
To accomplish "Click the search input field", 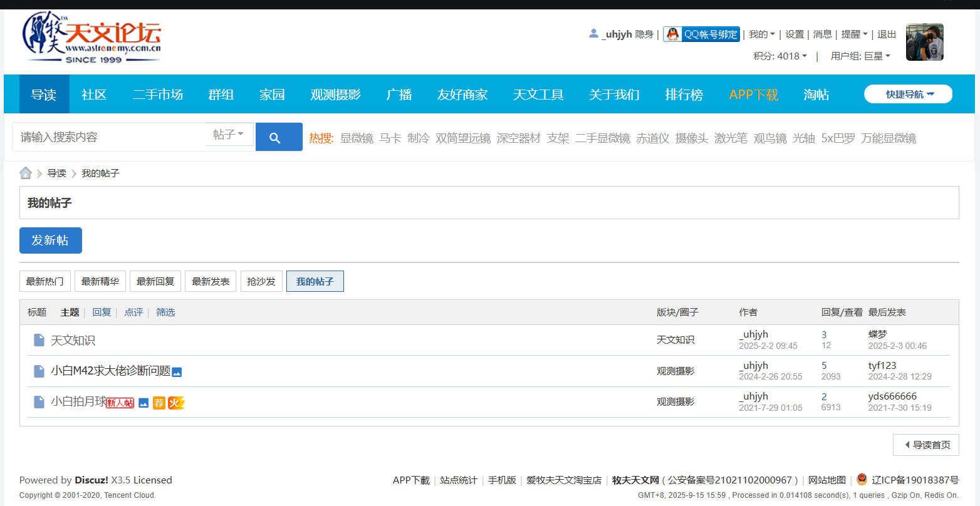I will click(109, 137).
